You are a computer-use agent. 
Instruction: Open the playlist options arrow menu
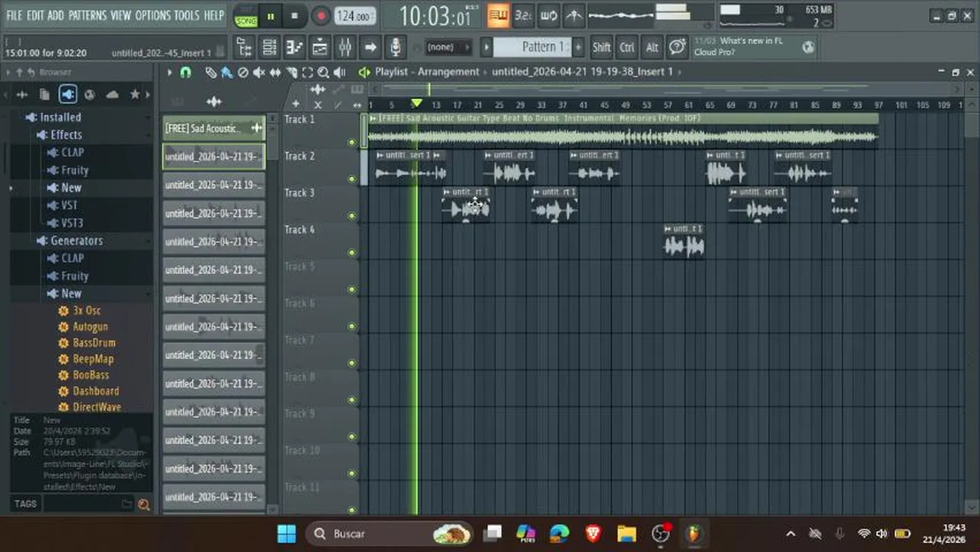click(169, 72)
